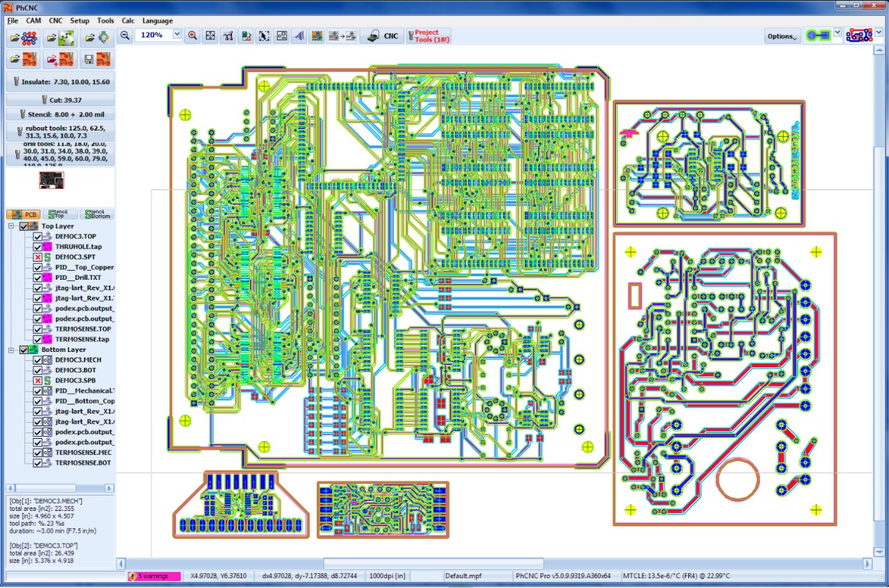Click the zoom-in magnifier tool

[192, 35]
